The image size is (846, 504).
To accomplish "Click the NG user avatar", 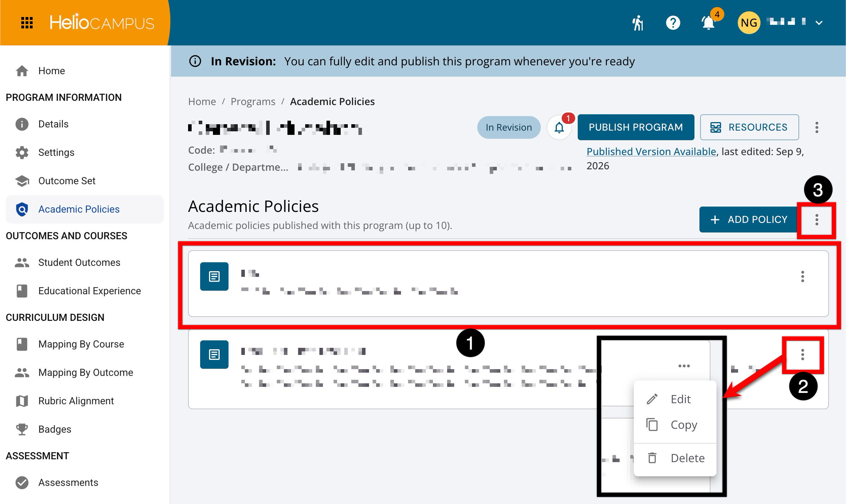I will pyautogui.click(x=749, y=23).
